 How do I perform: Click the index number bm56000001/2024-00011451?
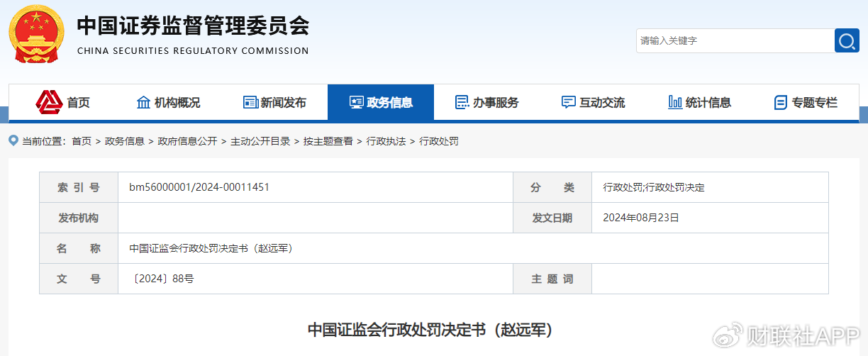pos(199,187)
